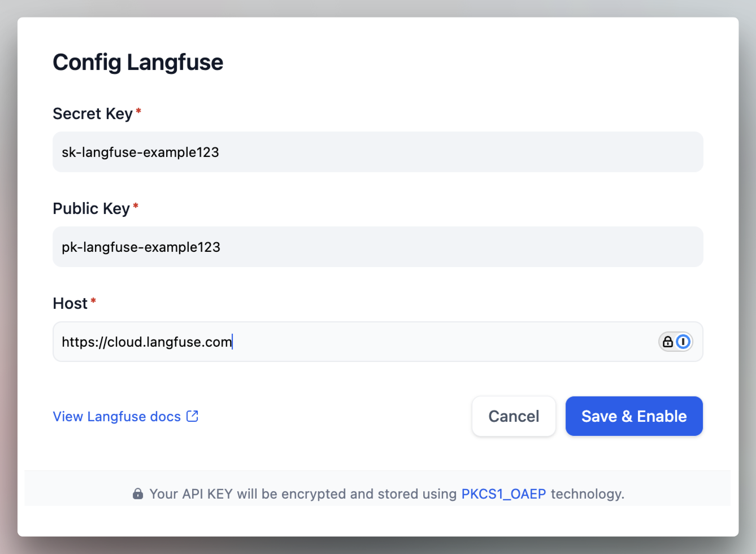
Task: Click the Cancel button
Action: click(x=514, y=416)
